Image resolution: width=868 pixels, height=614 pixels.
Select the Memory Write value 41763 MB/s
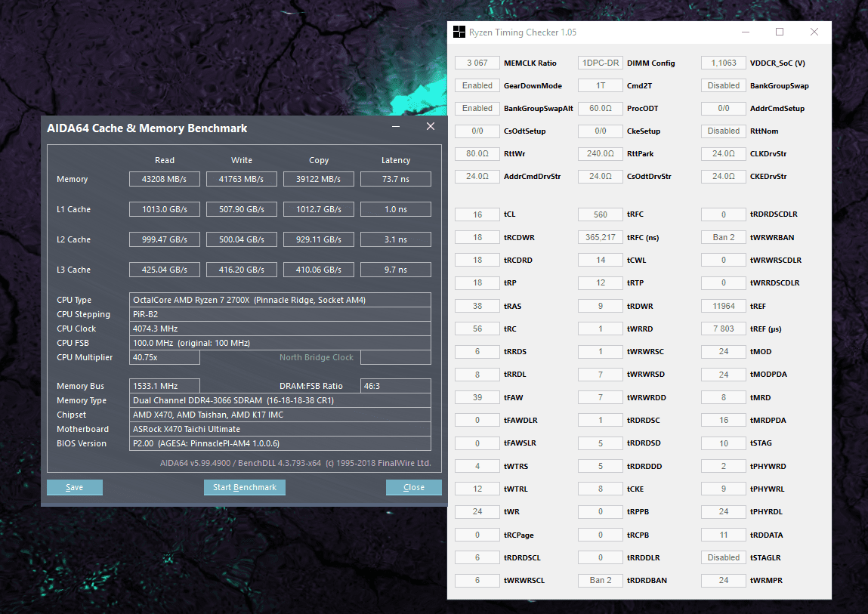point(241,180)
